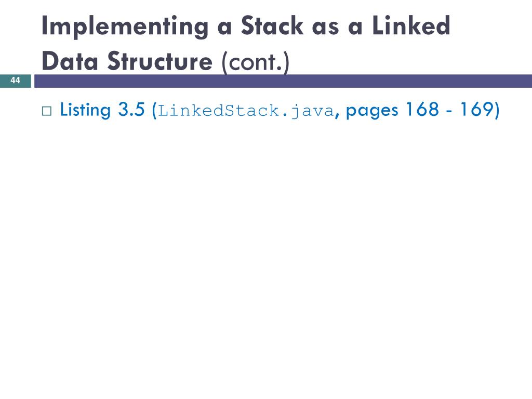The width and height of the screenshot is (532, 399).
Task: Click the word 'Stack' in the title
Action: pyautogui.click(x=272, y=25)
